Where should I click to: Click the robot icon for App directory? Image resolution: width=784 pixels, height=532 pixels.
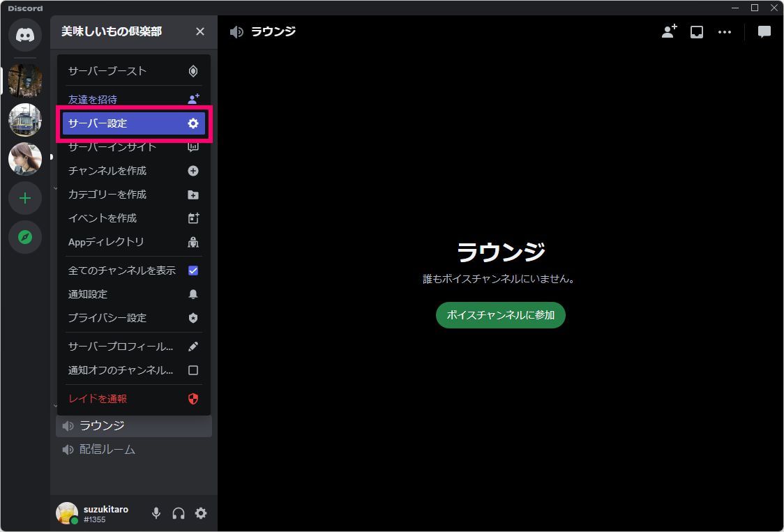coord(193,242)
